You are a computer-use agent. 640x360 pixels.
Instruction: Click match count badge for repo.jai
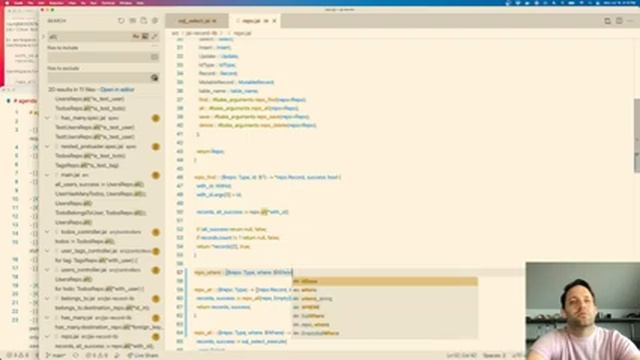156,337
